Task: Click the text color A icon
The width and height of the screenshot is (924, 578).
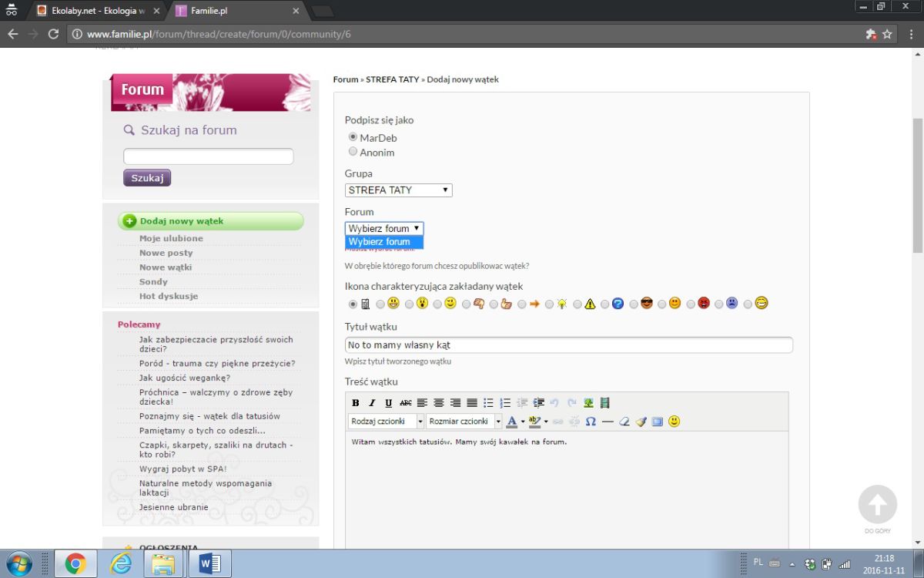Action: coord(512,422)
